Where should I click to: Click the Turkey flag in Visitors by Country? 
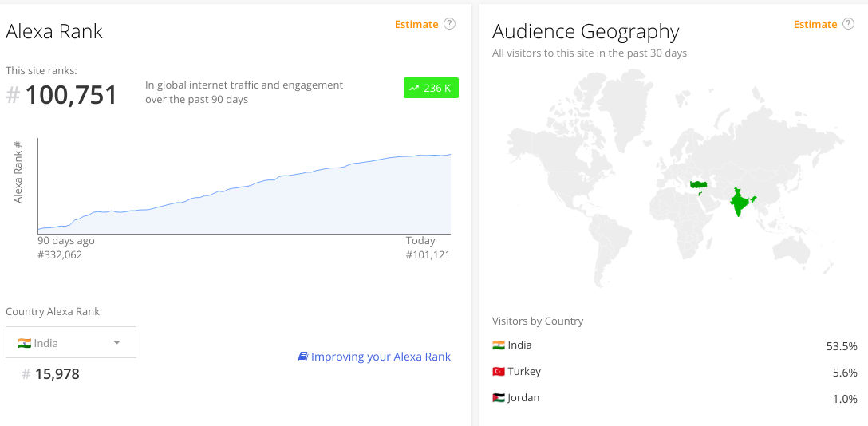coord(498,372)
